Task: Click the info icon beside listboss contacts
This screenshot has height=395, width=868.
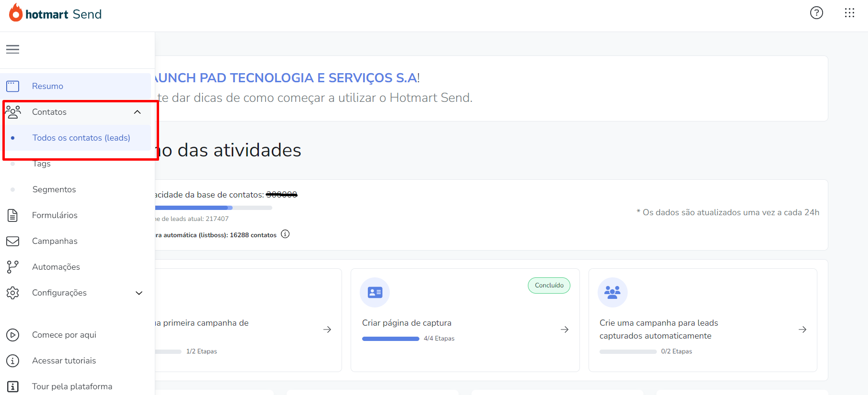Action: [x=285, y=234]
